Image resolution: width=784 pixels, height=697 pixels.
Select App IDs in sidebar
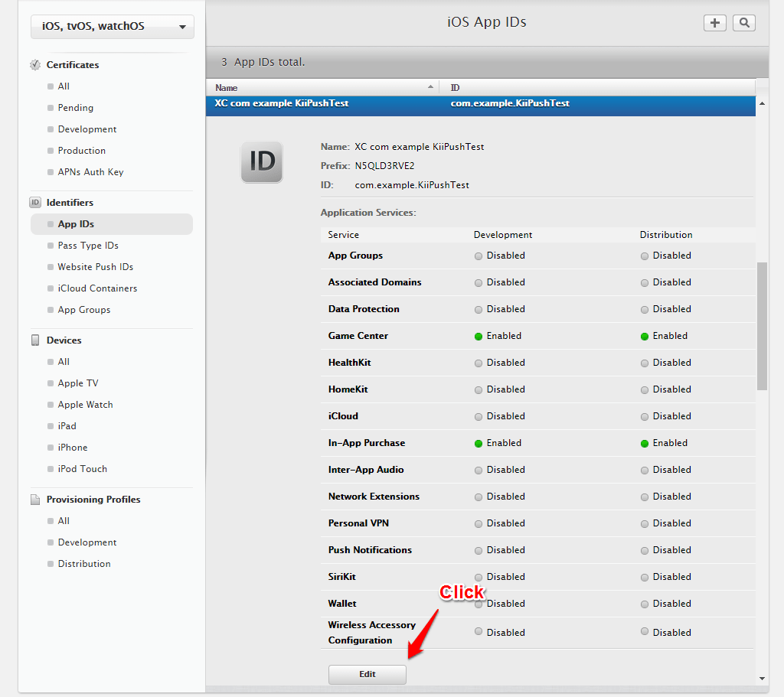(112, 224)
